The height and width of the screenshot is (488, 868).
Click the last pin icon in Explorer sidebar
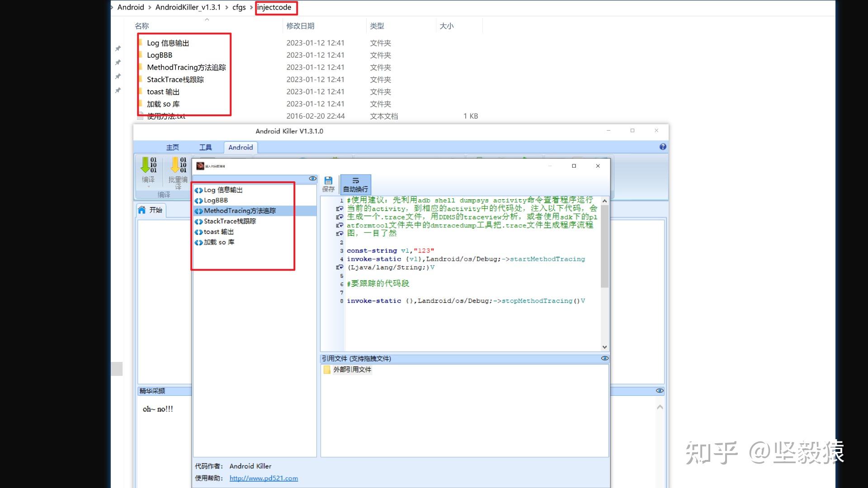tap(118, 90)
